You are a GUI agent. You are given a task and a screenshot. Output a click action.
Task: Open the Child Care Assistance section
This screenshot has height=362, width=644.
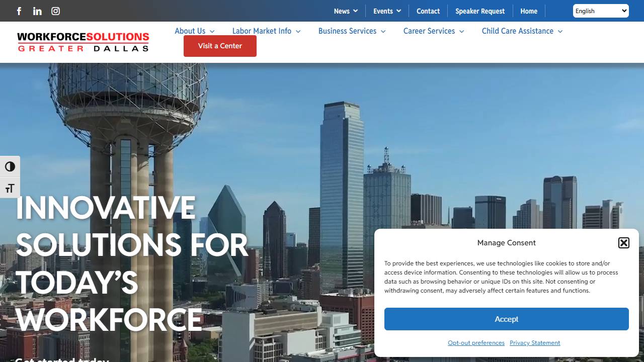[522, 31]
